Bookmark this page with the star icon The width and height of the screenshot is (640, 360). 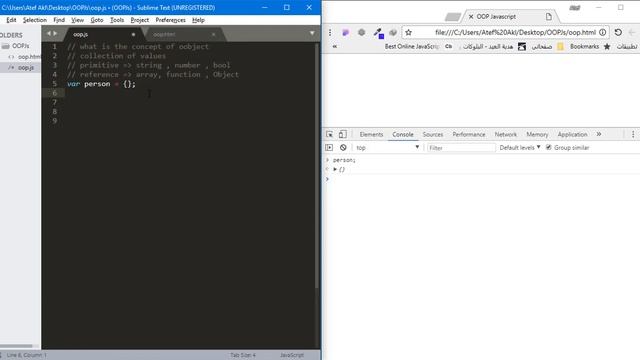408,32
